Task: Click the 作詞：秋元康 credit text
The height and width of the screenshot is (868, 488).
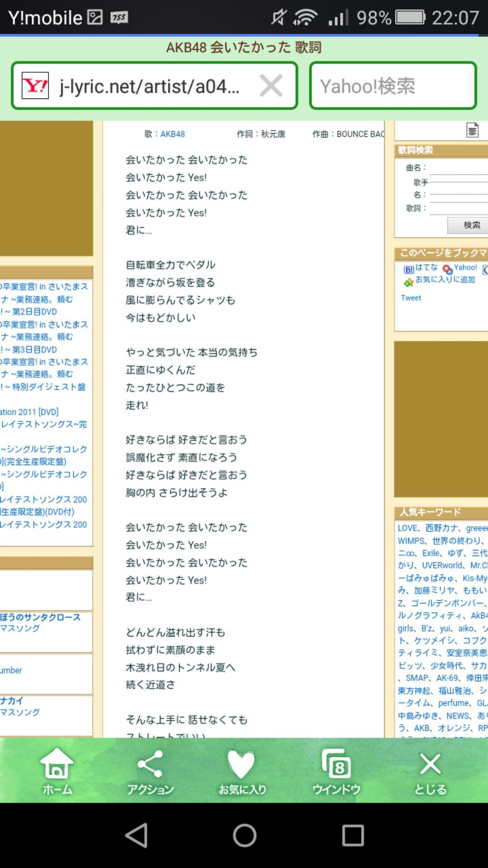Action: point(261,134)
